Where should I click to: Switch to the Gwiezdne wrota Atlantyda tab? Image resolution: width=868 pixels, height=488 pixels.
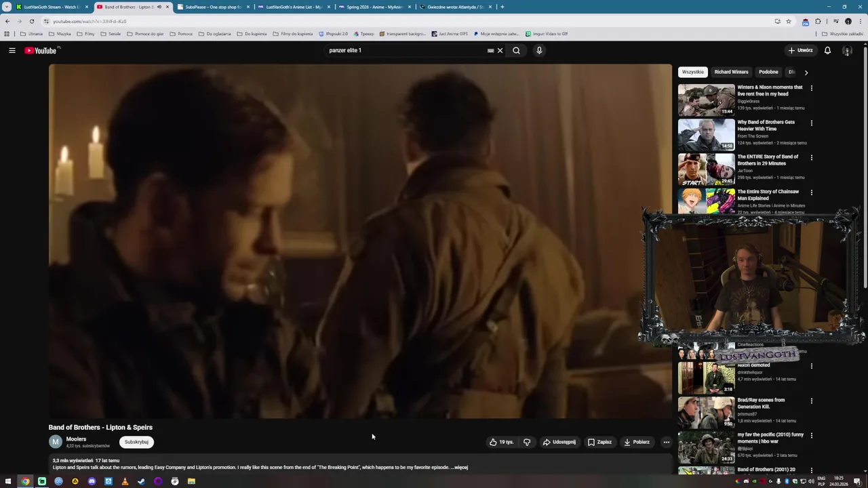(455, 7)
